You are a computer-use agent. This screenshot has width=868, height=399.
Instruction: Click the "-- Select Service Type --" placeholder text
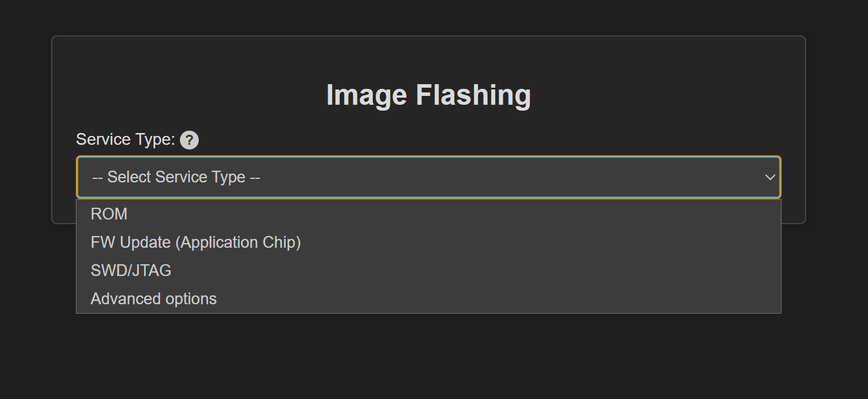tap(176, 177)
